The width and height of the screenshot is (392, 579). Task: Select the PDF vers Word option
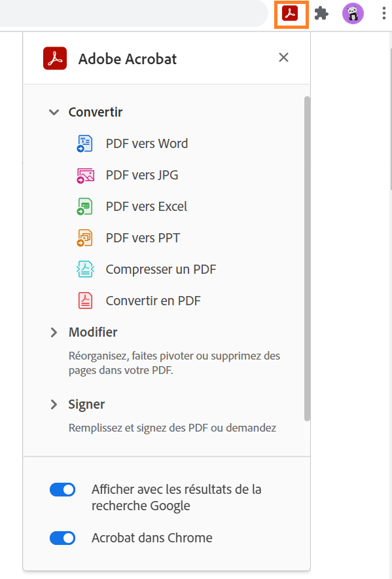(x=147, y=143)
